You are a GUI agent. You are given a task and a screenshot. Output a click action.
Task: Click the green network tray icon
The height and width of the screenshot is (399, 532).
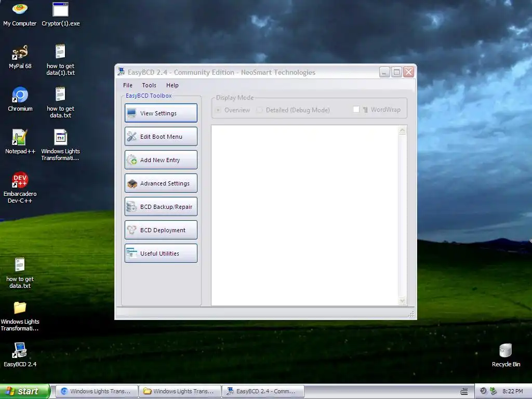coord(494,391)
